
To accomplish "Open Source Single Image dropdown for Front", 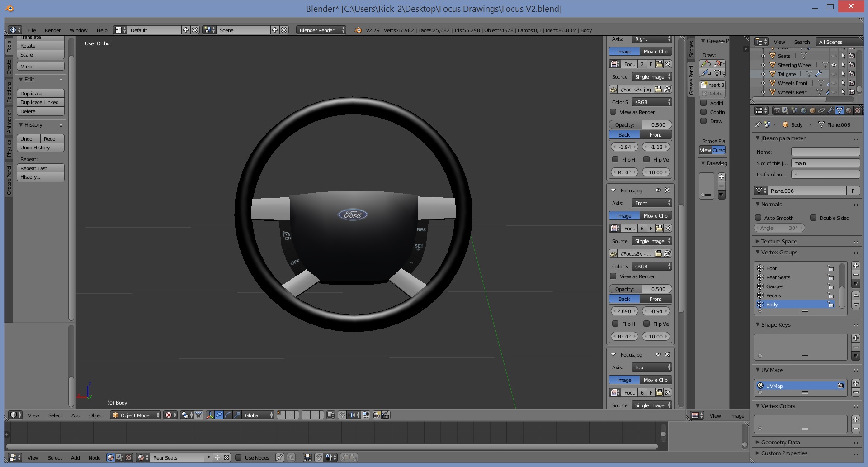I will [x=651, y=241].
